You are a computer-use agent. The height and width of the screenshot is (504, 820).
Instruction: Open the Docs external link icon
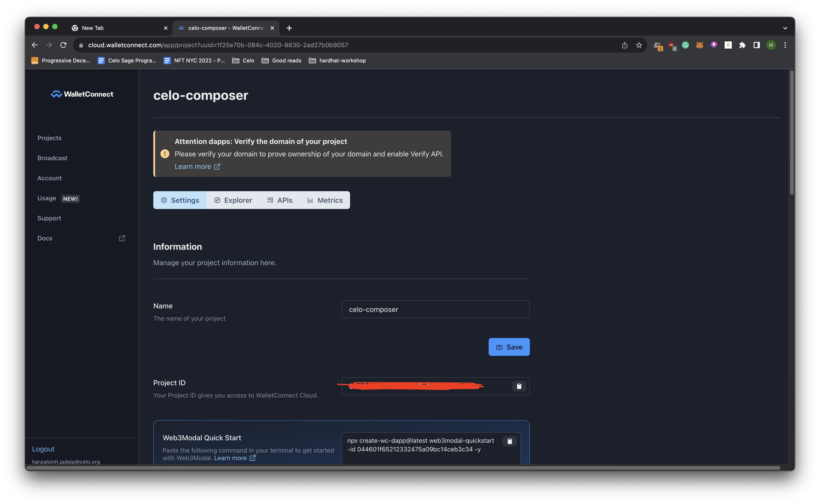click(122, 238)
